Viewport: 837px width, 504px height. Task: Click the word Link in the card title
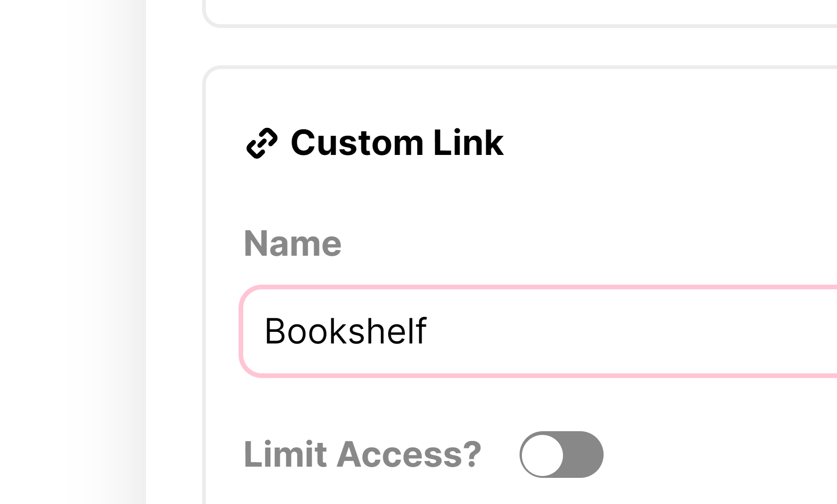point(468,143)
